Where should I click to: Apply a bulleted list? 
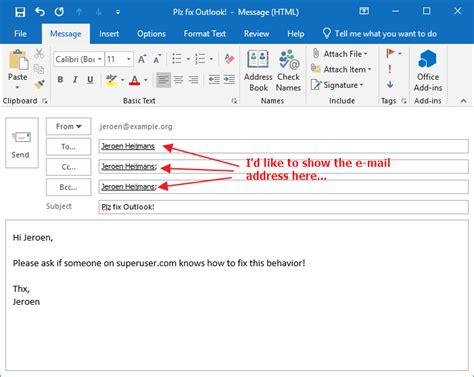pyautogui.click(x=177, y=59)
